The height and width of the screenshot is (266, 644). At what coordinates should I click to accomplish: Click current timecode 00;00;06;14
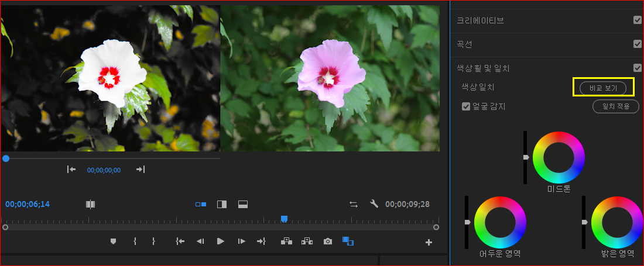tap(28, 204)
